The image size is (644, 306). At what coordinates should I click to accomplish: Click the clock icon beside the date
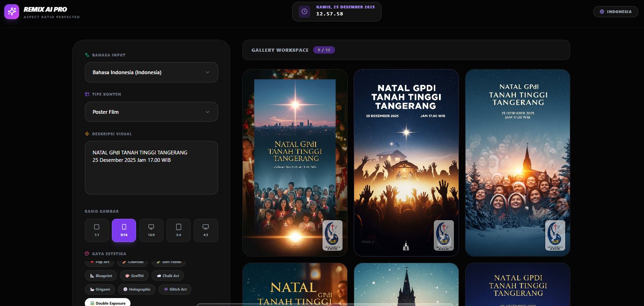(x=304, y=11)
